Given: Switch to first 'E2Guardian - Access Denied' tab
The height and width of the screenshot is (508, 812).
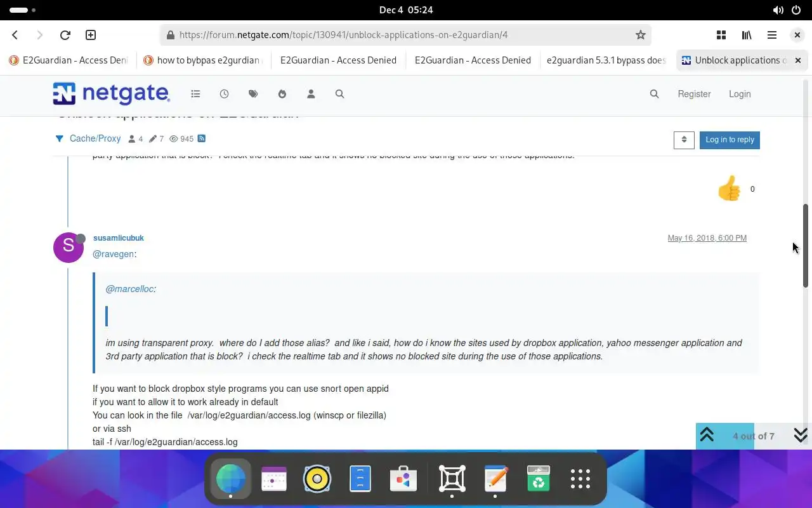Looking at the screenshot, I should click(x=70, y=60).
